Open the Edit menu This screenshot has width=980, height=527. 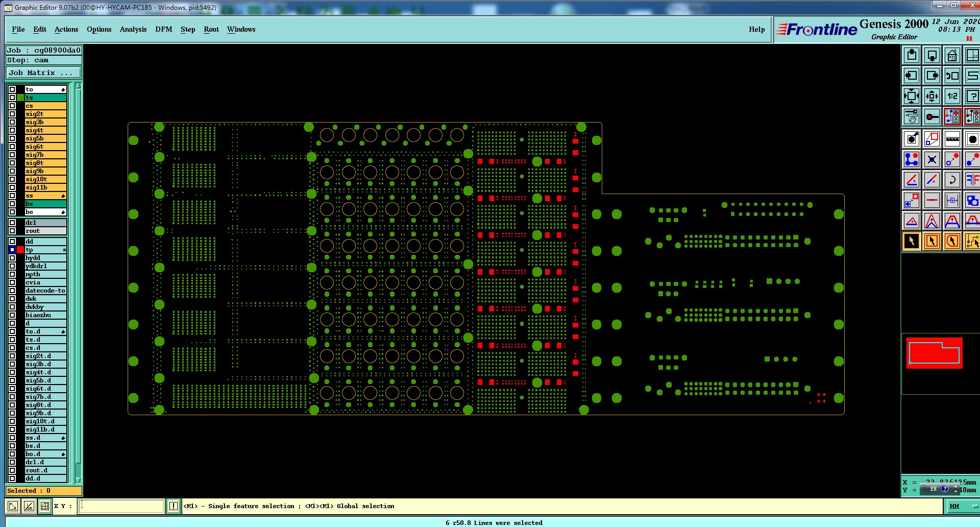[x=40, y=29]
